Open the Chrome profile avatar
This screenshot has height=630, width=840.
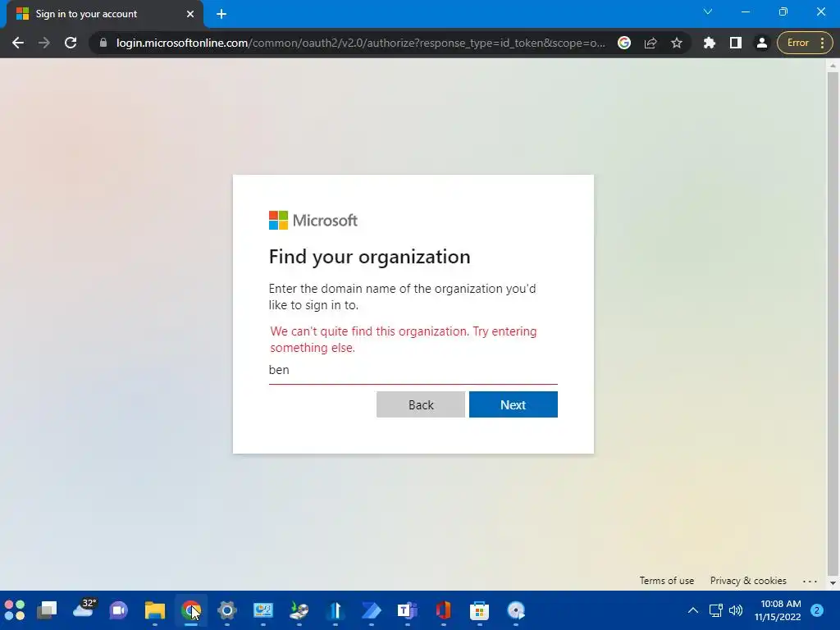tap(761, 43)
